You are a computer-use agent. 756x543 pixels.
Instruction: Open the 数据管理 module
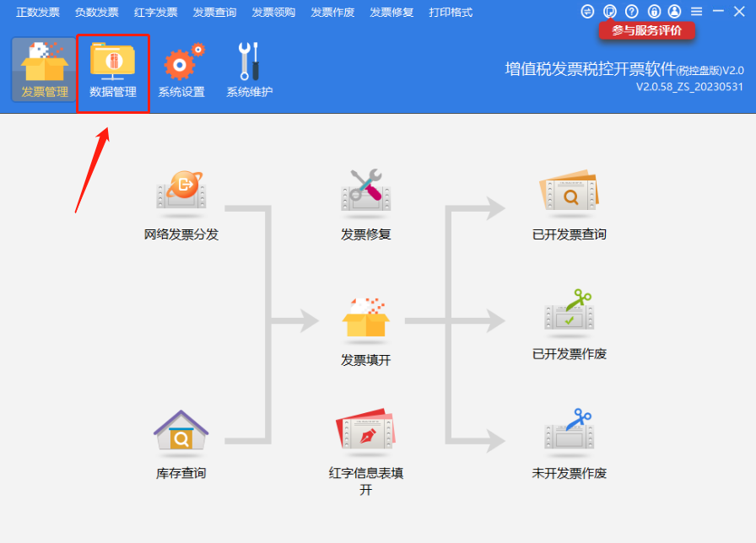(113, 71)
